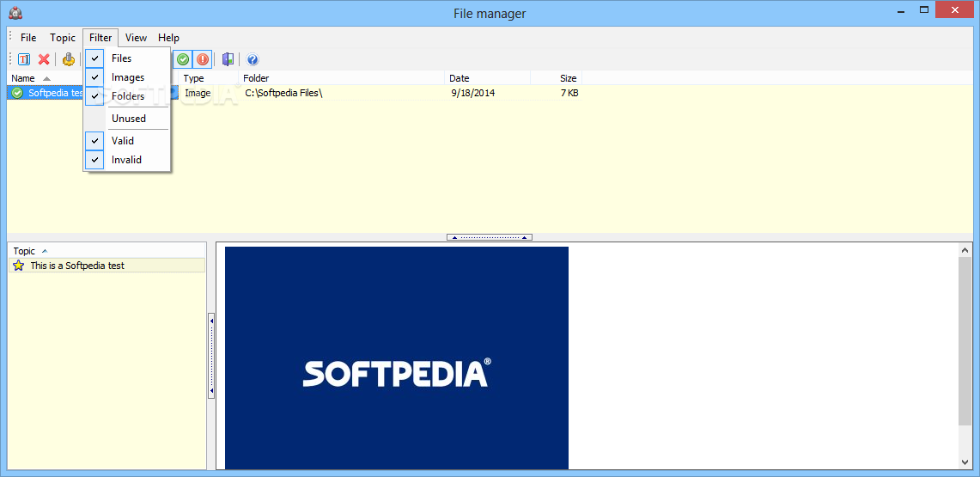Sort list by Type column header
980x477 pixels.
[x=208, y=78]
